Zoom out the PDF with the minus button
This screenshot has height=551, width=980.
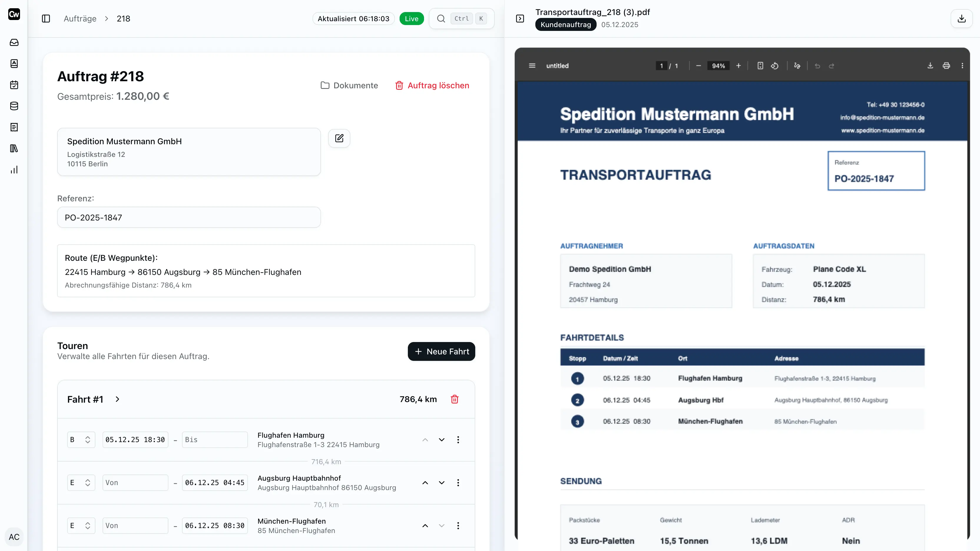coord(698,65)
